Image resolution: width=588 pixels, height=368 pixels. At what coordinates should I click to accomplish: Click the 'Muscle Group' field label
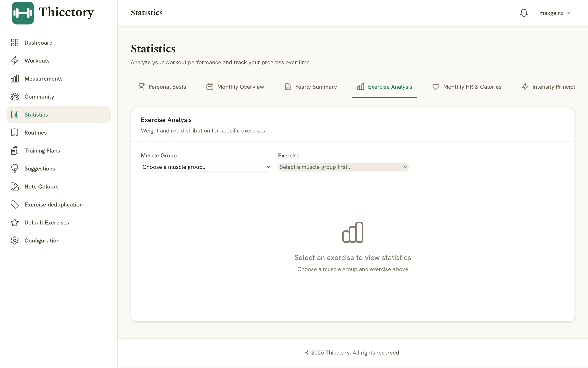click(159, 156)
